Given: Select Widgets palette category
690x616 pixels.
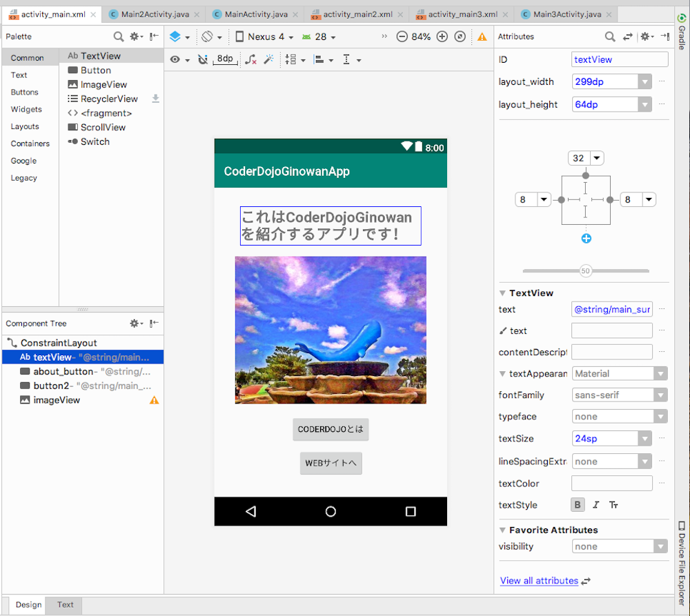Looking at the screenshot, I should [26, 110].
